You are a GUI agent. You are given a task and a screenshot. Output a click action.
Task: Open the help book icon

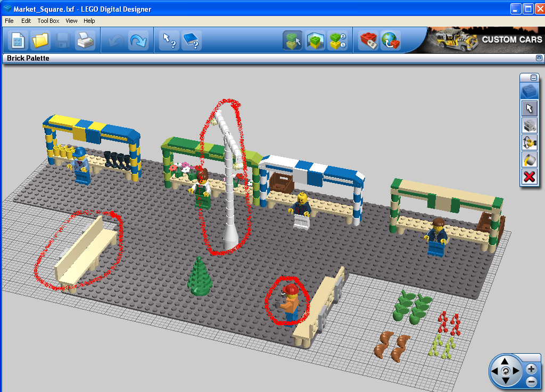(x=192, y=40)
